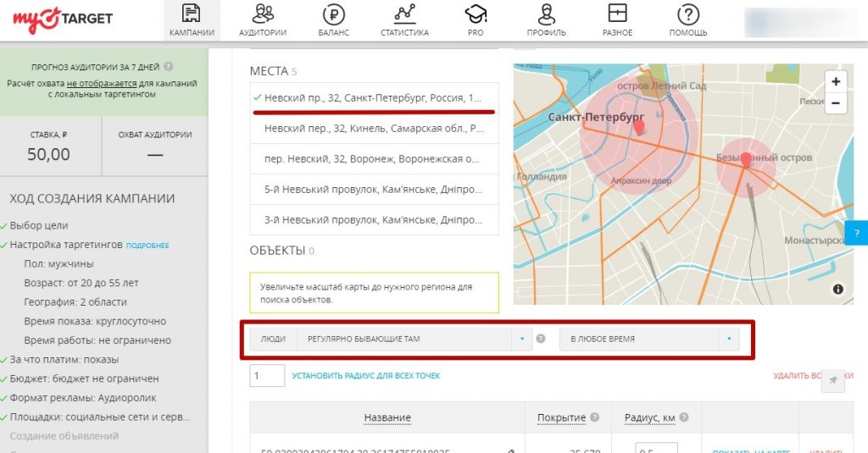Image resolution: width=868 pixels, height=453 pixels.
Task: Click the red map pin near Санкт-Петербург label
Action: pyautogui.click(x=639, y=128)
